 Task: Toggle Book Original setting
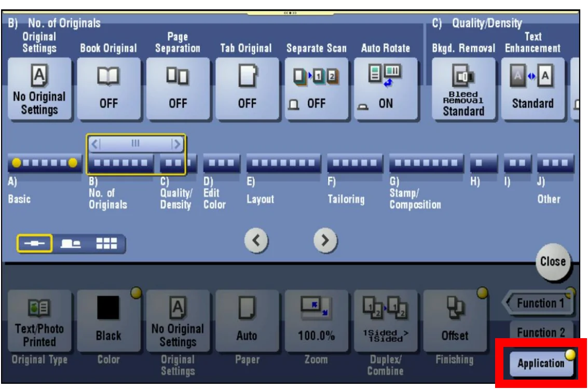click(109, 89)
